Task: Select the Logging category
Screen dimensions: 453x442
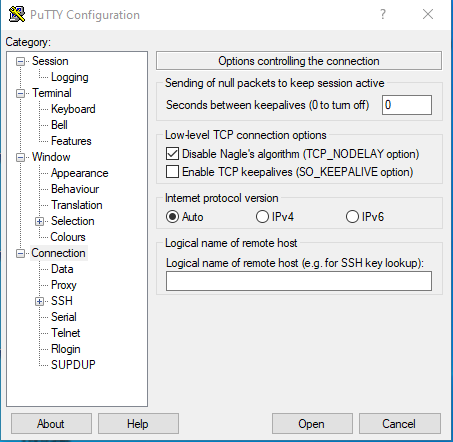Action: coord(70,77)
